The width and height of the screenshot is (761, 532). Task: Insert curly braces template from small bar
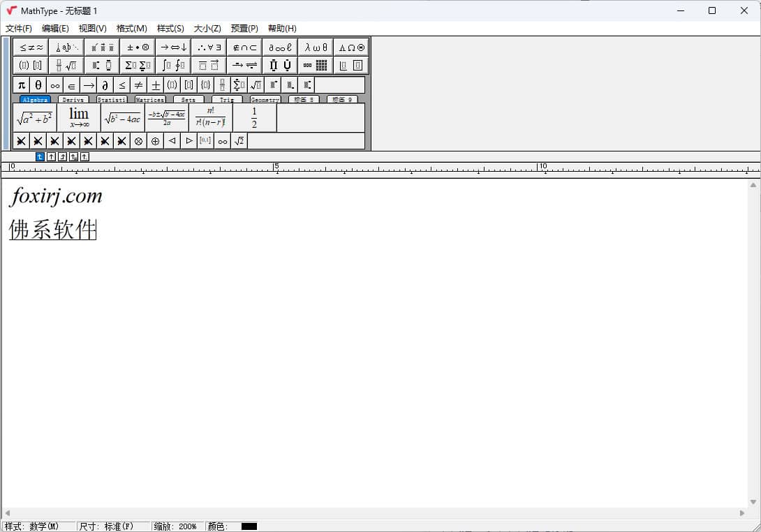point(206,85)
